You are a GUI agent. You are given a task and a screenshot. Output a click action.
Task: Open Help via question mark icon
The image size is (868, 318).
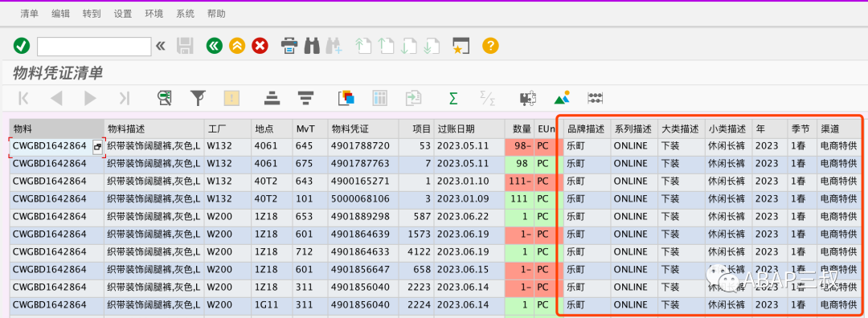click(490, 46)
